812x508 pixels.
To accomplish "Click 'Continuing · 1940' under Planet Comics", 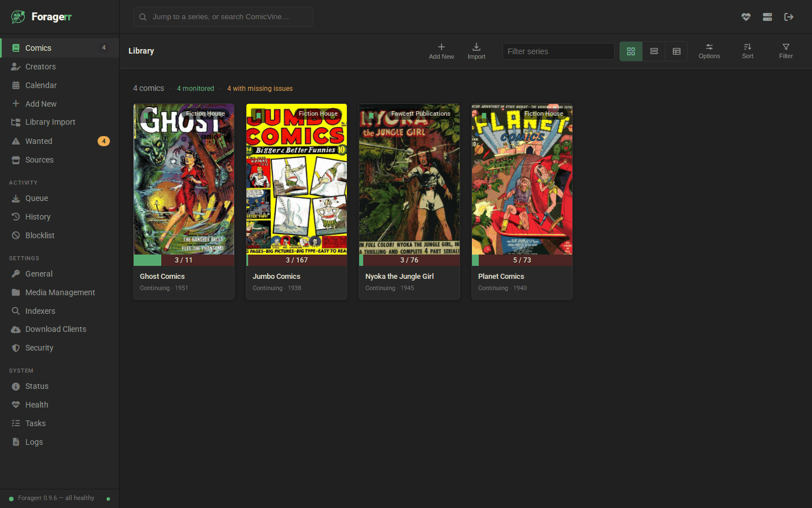I will (502, 288).
